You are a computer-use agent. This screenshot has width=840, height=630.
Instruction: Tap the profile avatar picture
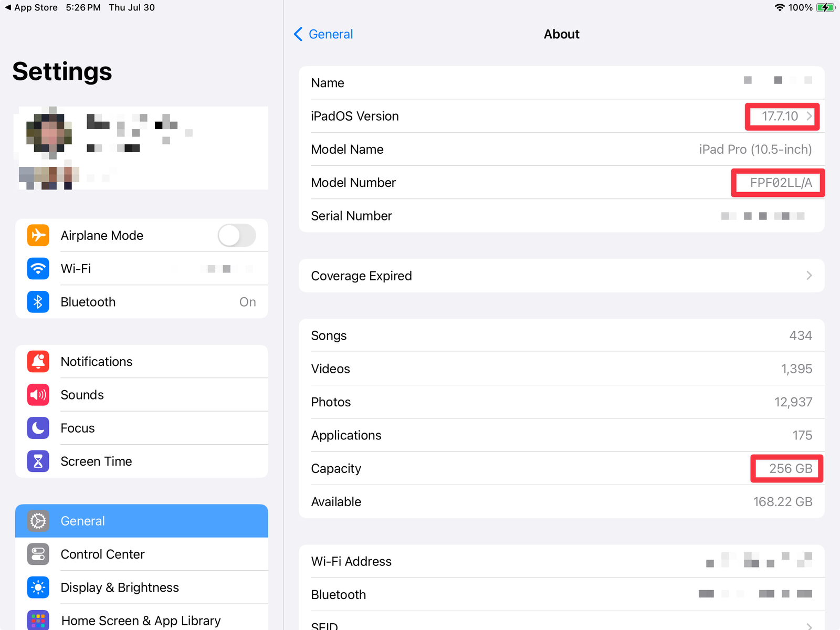(49, 133)
